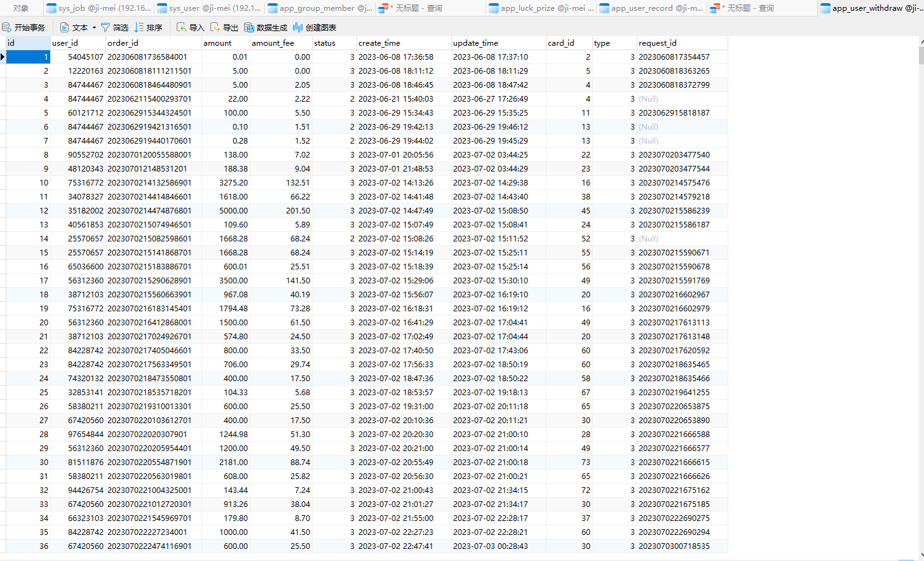Switch to the Objects (对象) tab
924x561 pixels.
(21, 8)
